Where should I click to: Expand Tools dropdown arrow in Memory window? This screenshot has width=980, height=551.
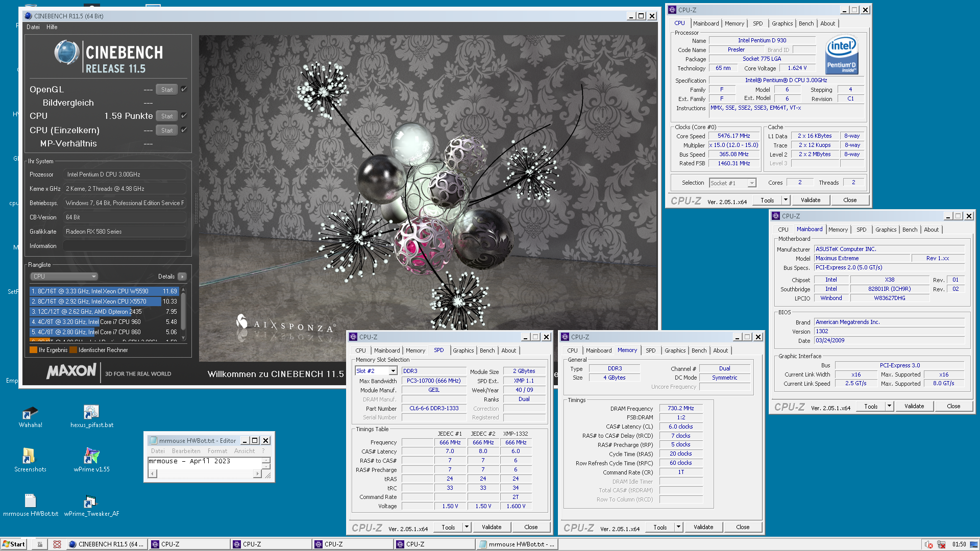tap(678, 527)
